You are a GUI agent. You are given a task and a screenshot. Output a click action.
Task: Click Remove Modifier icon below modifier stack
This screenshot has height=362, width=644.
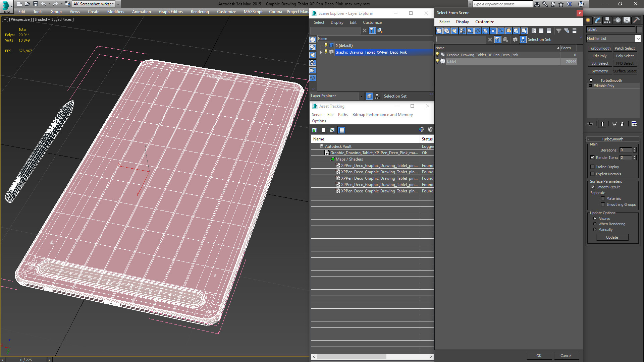[622, 124]
